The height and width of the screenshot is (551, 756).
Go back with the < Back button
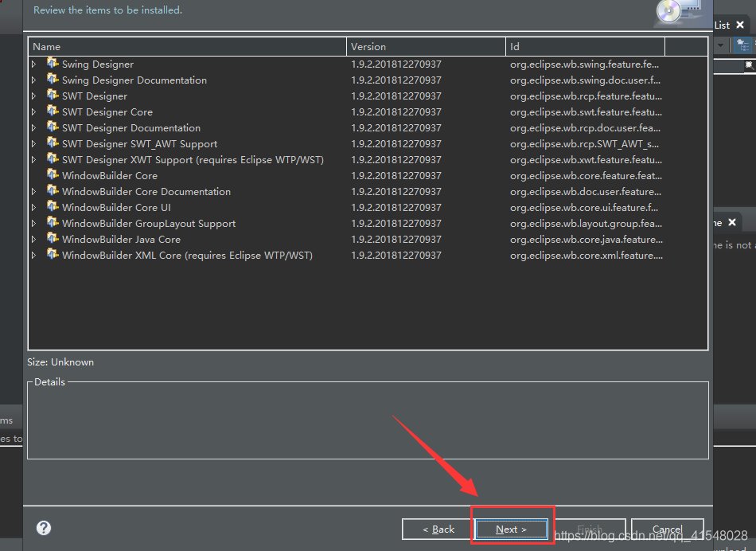438,530
